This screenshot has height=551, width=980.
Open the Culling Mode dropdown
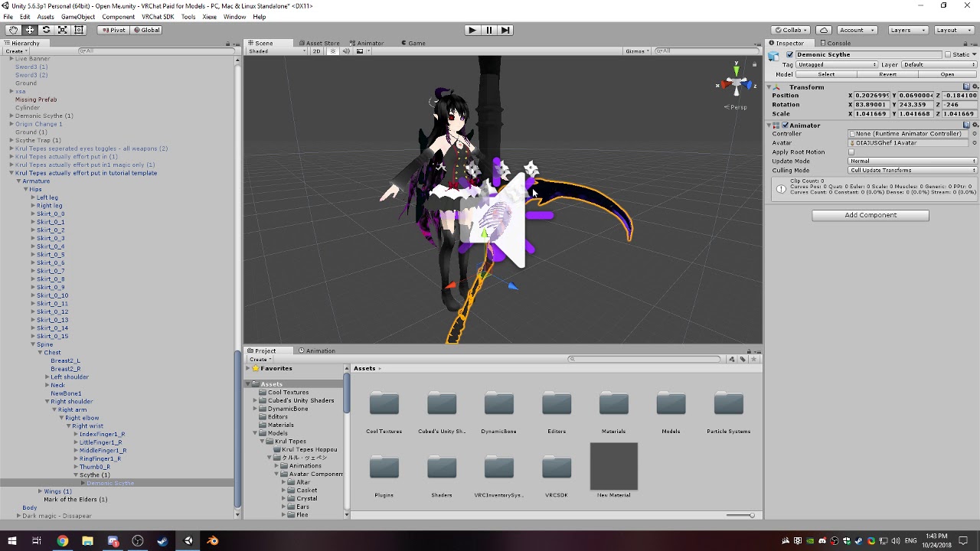click(913, 171)
